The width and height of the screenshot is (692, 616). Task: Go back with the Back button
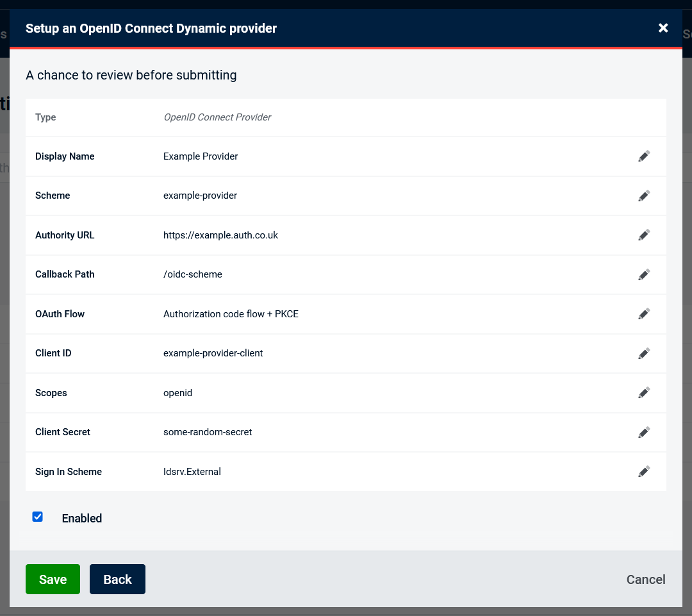click(117, 579)
